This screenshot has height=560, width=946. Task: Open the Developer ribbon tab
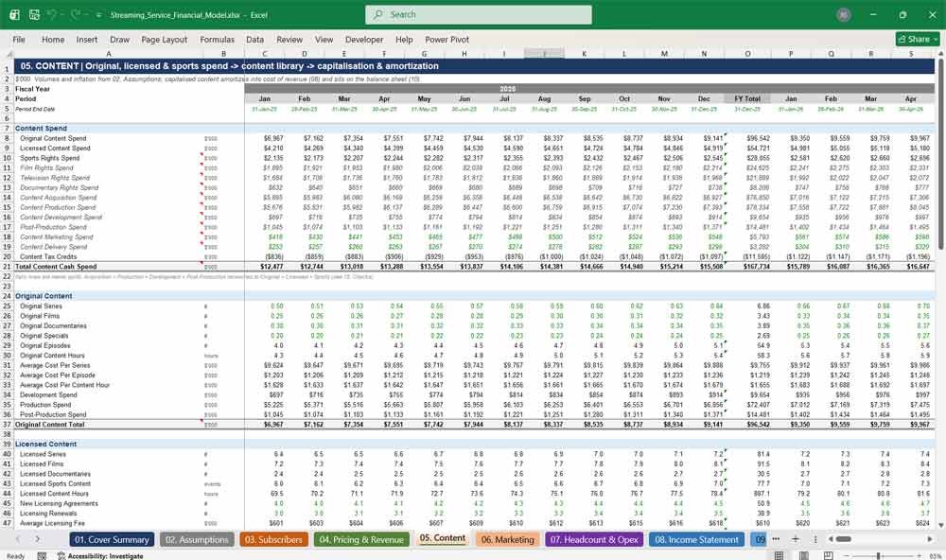coord(364,39)
